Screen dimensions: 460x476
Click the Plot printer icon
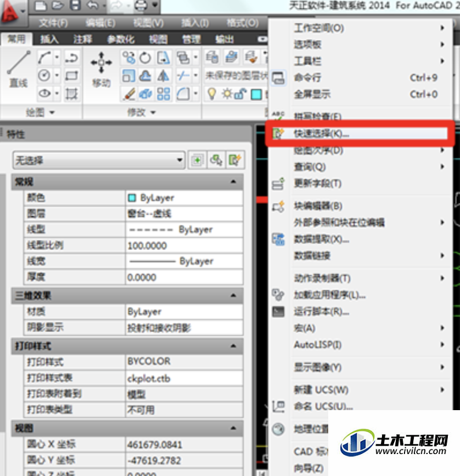[x=140, y=5]
